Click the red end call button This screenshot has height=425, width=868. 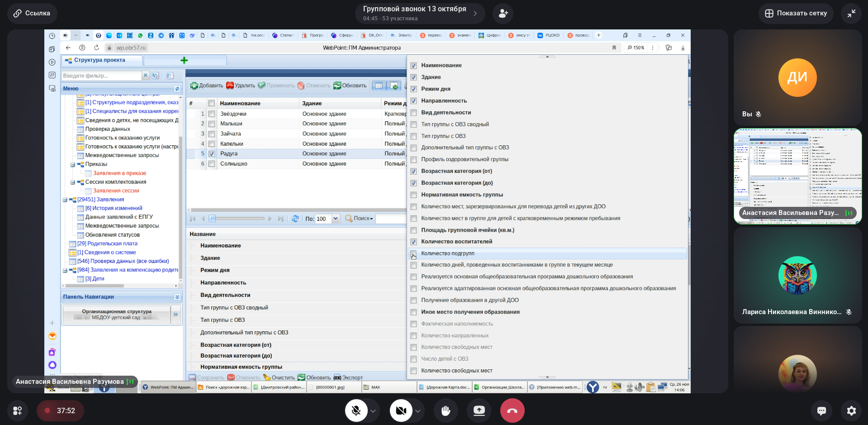tap(512, 411)
